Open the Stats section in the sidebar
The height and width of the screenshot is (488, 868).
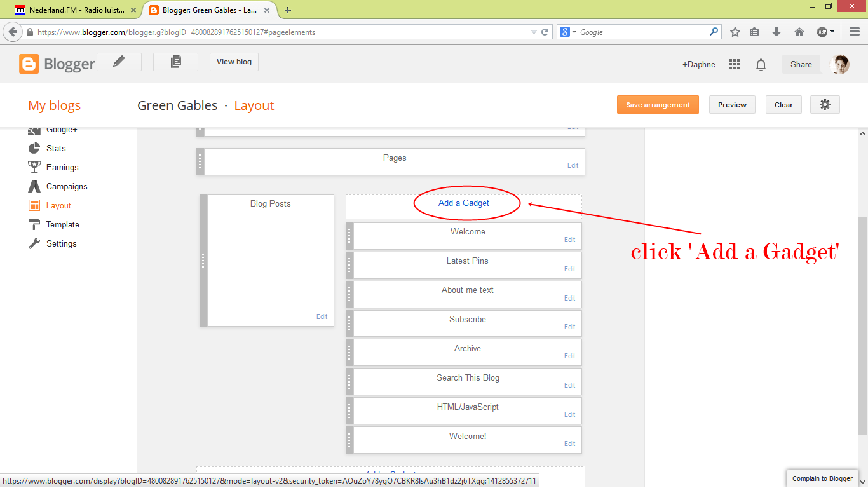pos(55,148)
